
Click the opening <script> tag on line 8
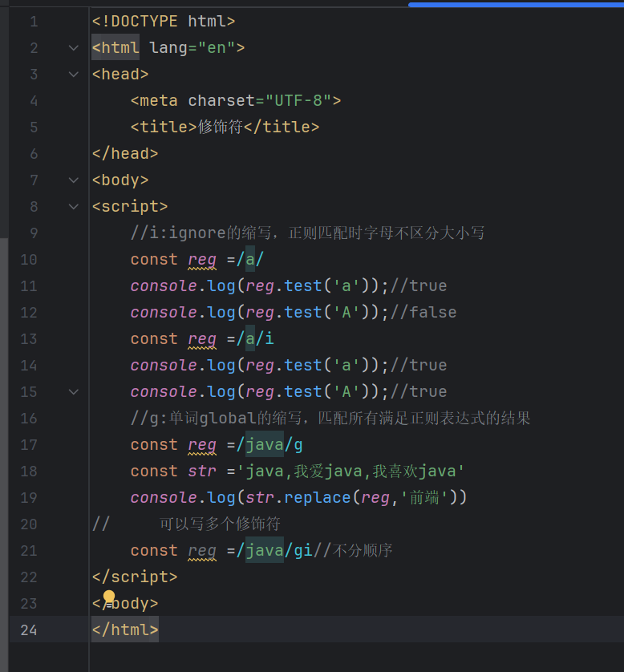tap(130, 207)
